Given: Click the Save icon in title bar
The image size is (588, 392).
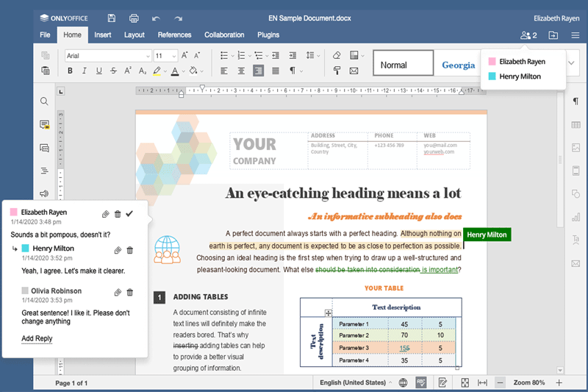Looking at the screenshot, I should point(111,18).
